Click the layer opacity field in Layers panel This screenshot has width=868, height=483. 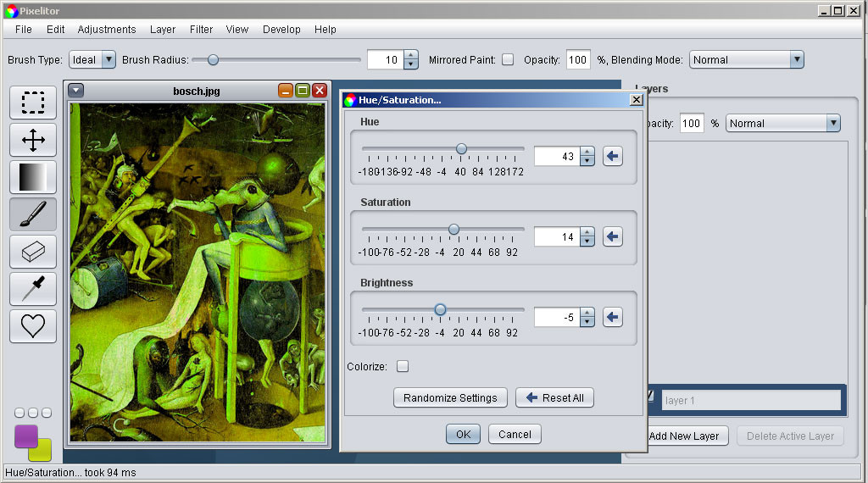click(x=692, y=124)
